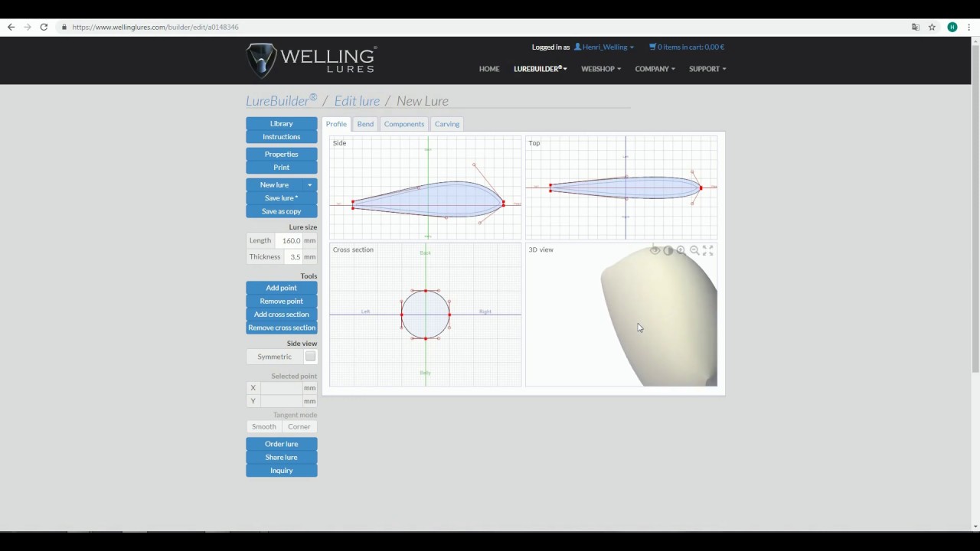The width and height of the screenshot is (980, 551).
Task: Click Remove cross section
Action: [x=282, y=328]
